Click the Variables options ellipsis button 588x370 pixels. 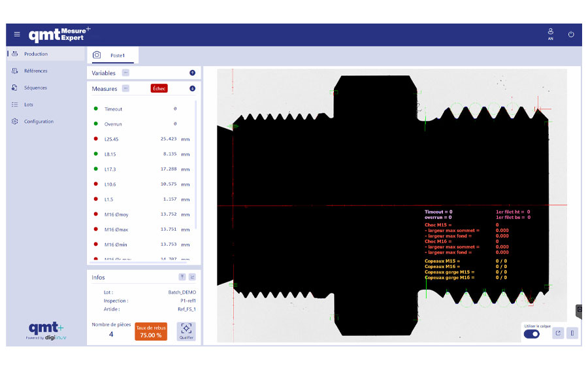(125, 73)
